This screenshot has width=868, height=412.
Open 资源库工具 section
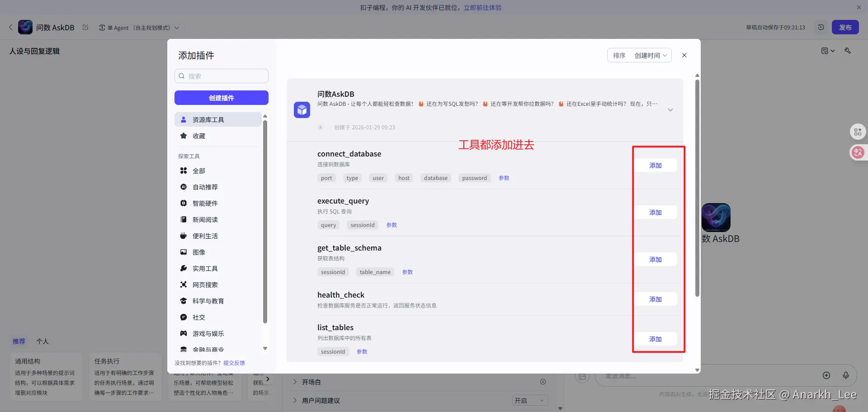218,120
